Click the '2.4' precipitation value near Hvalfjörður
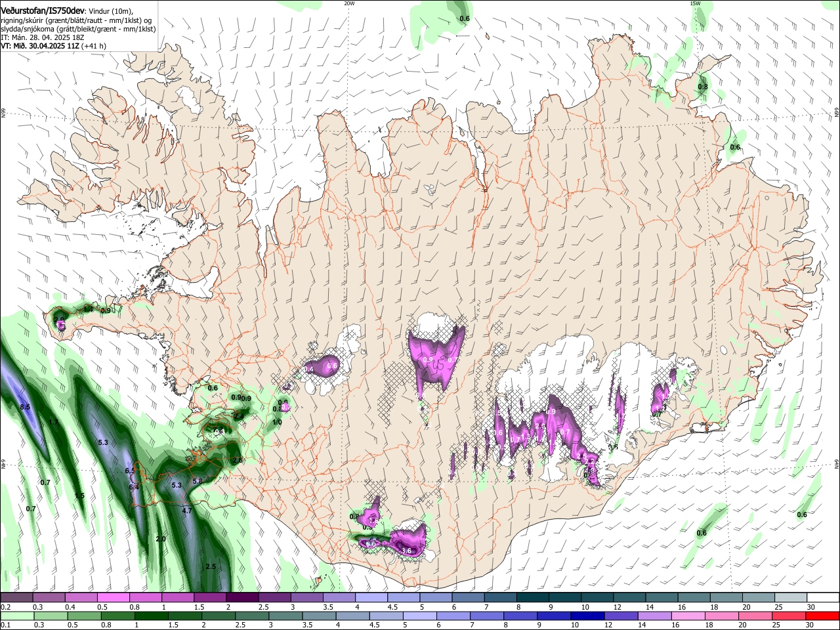The image size is (840, 630). pyautogui.click(x=238, y=415)
